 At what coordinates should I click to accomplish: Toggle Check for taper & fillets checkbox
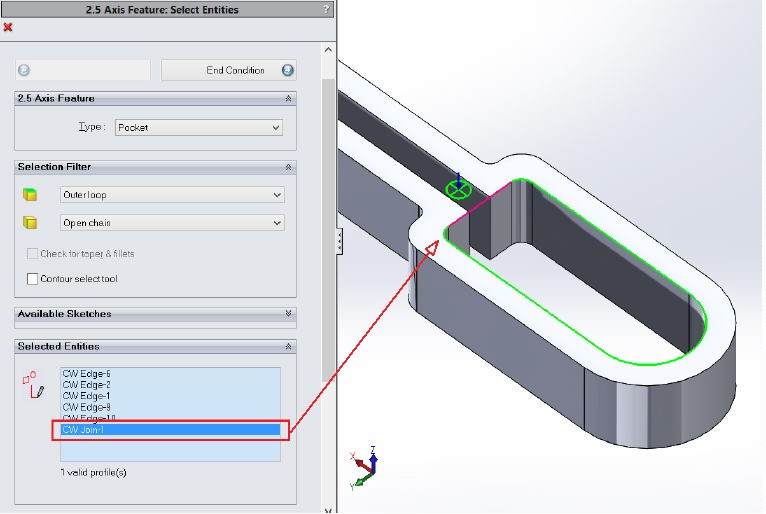(x=33, y=254)
